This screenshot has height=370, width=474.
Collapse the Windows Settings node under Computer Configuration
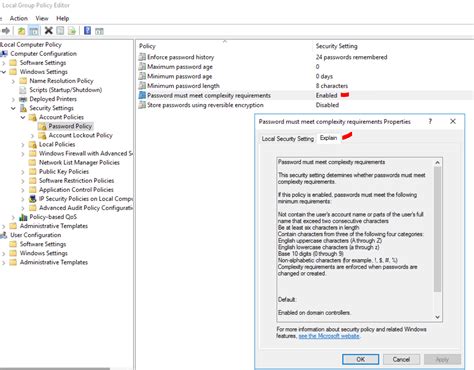point(4,72)
